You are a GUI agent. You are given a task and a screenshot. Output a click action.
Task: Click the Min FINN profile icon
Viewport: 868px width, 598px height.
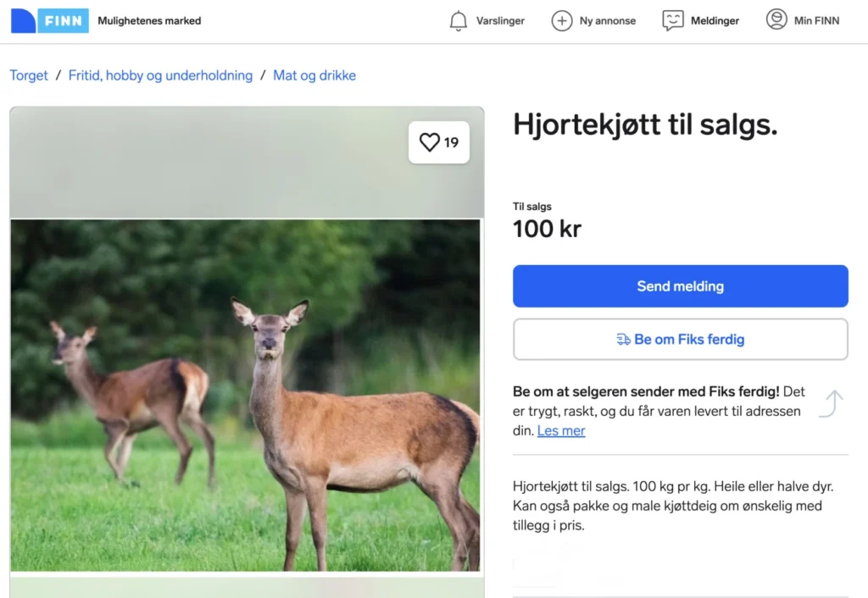click(x=776, y=19)
